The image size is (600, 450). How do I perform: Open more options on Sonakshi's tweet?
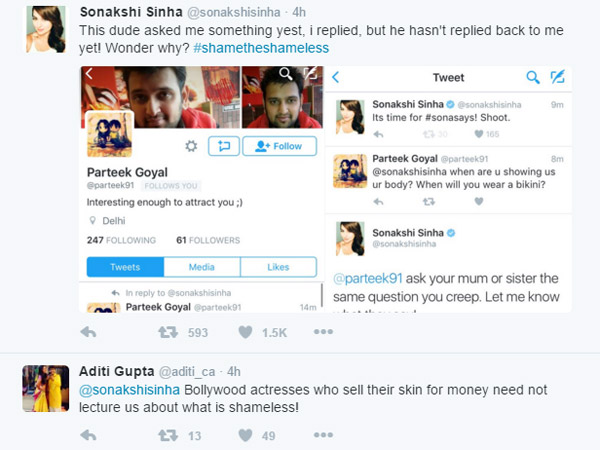click(322, 331)
